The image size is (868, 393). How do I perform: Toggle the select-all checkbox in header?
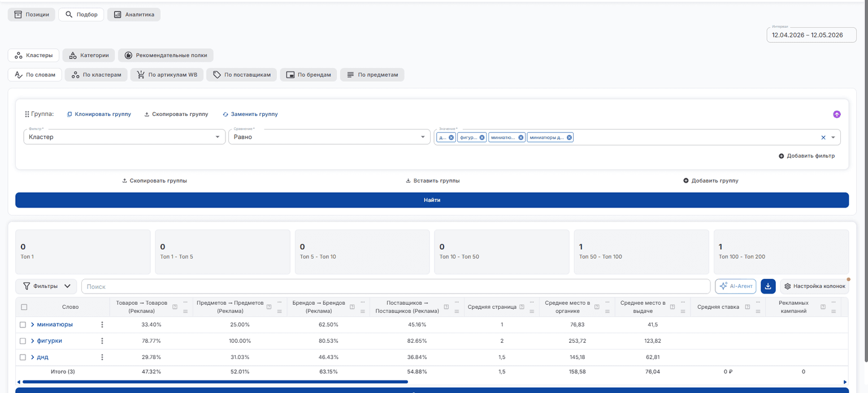(24, 307)
